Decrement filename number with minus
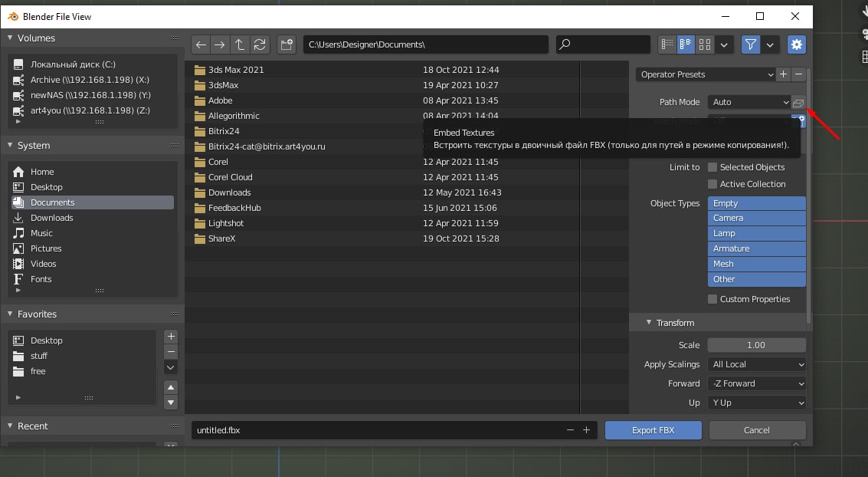The image size is (868, 477). 570,430
